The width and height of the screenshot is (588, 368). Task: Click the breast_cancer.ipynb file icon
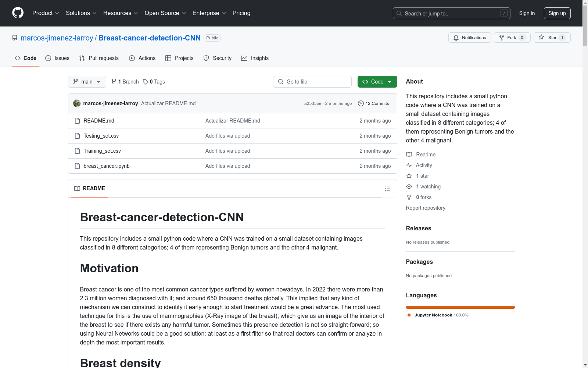point(77,166)
